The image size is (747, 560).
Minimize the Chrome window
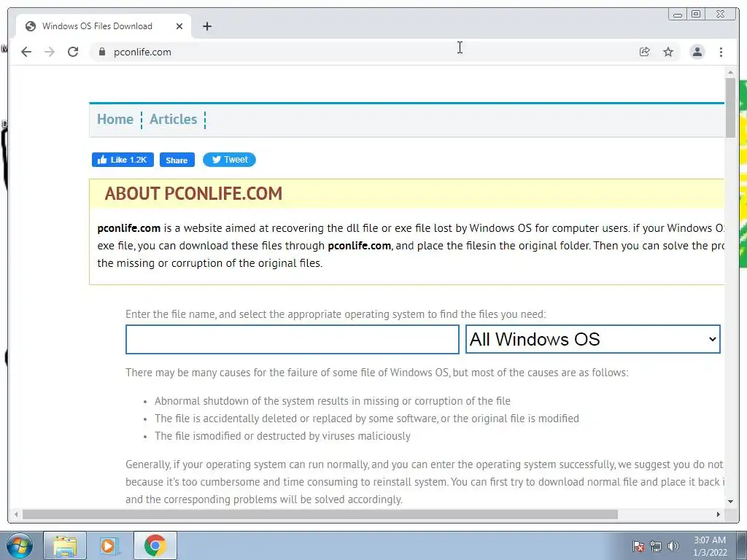coord(678,15)
